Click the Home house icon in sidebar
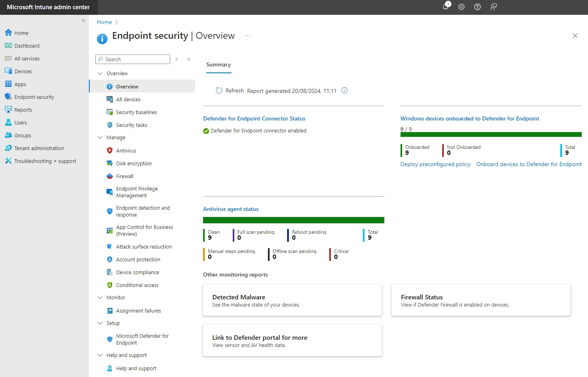Image resolution: width=588 pixels, height=377 pixels. (8, 33)
